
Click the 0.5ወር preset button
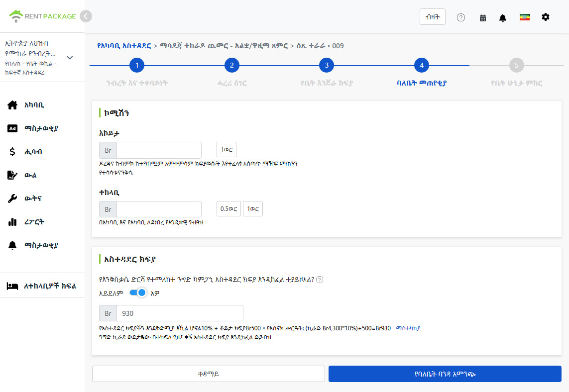(228, 208)
